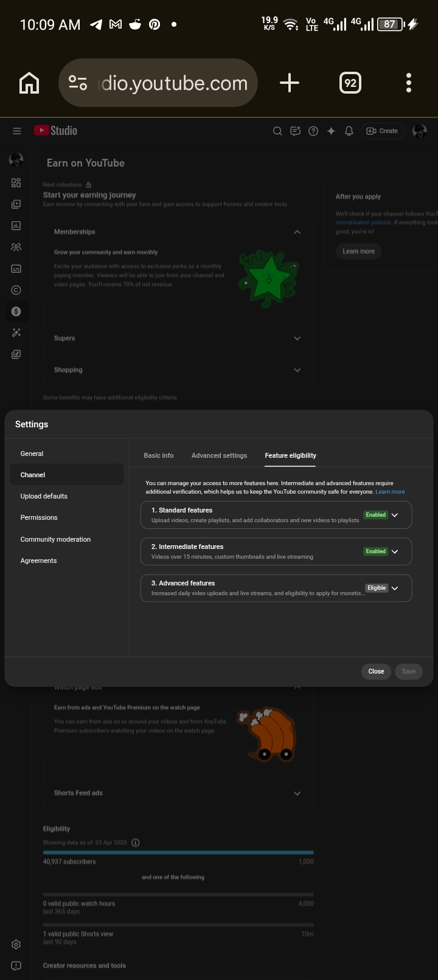
Task: Click the eligibility date info icon
Action: point(136,843)
